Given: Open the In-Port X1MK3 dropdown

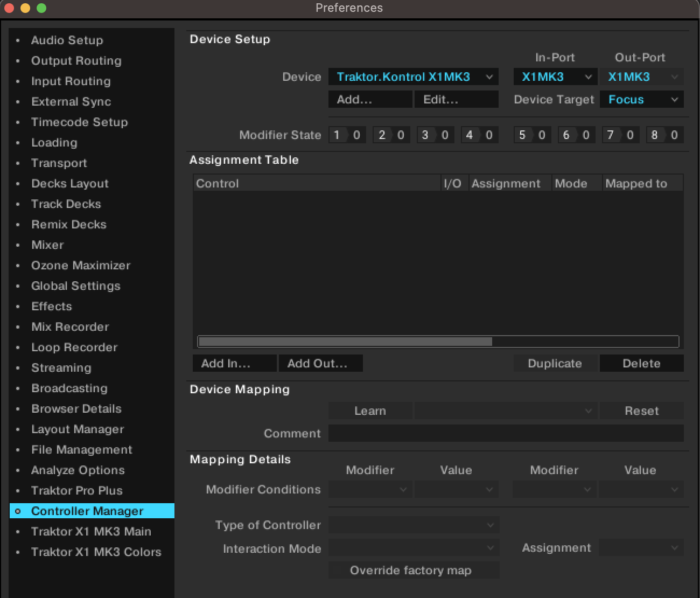Looking at the screenshot, I should 555,77.
